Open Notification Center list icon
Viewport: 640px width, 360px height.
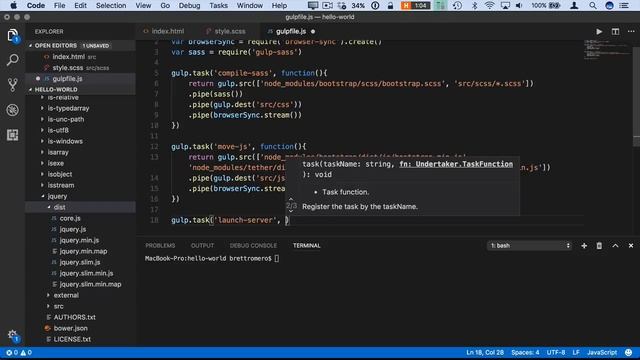(624, 5)
